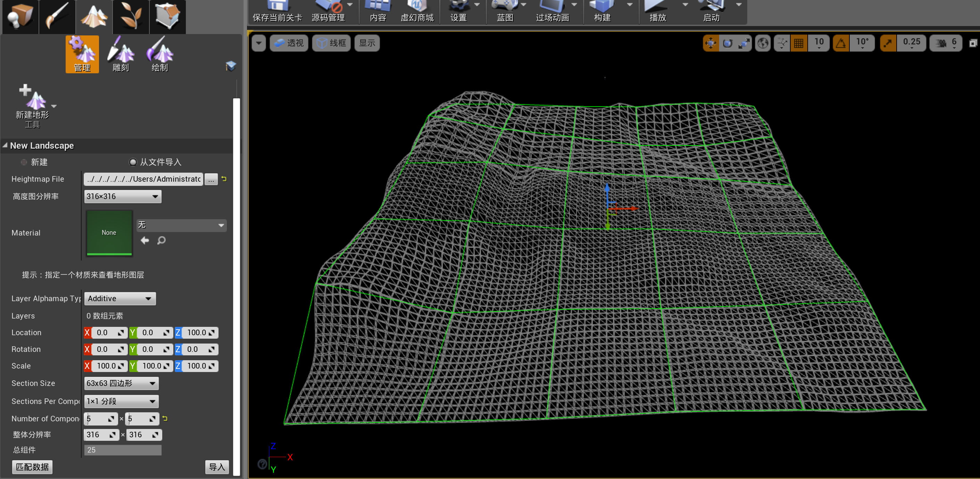The height and width of the screenshot is (479, 980).
Task: Click the green None material thumbnail
Action: point(109,232)
